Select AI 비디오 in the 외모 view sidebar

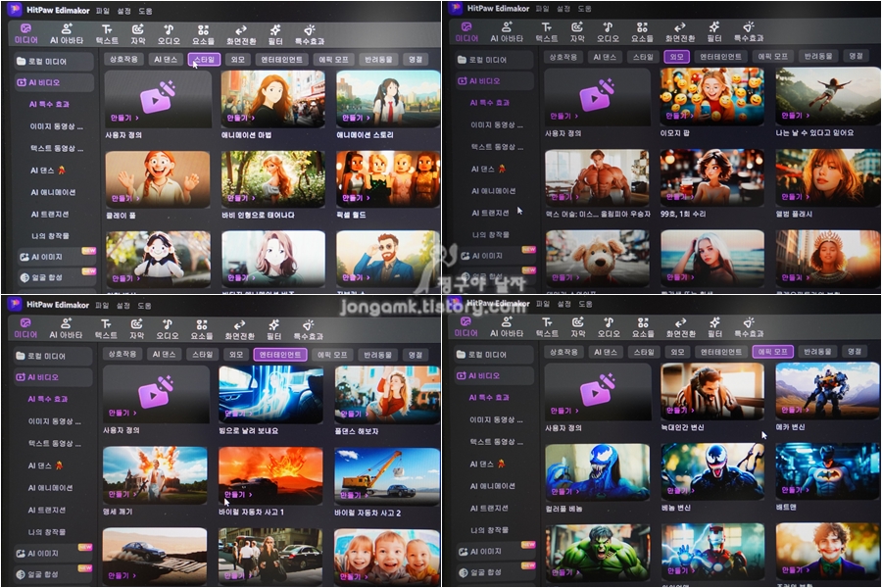495,81
